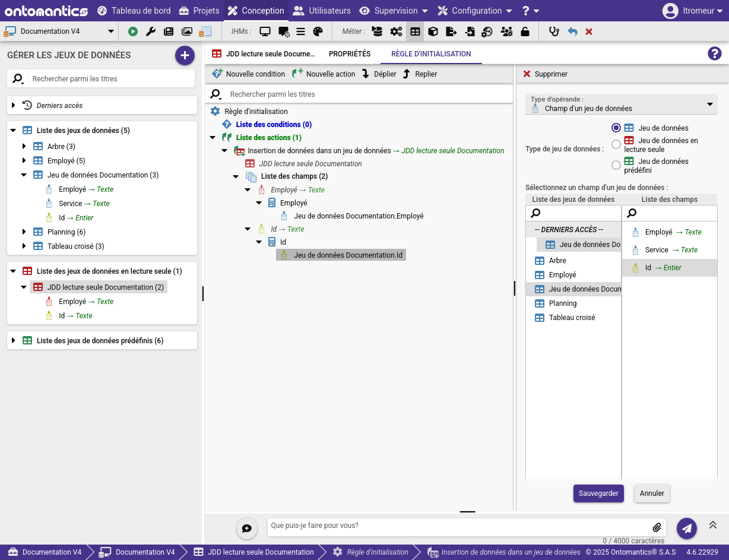Image resolution: width=729 pixels, height=560 pixels.
Task: Click the stethoscope diagnostic icon
Action: pyautogui.click(x=554, y=31)
